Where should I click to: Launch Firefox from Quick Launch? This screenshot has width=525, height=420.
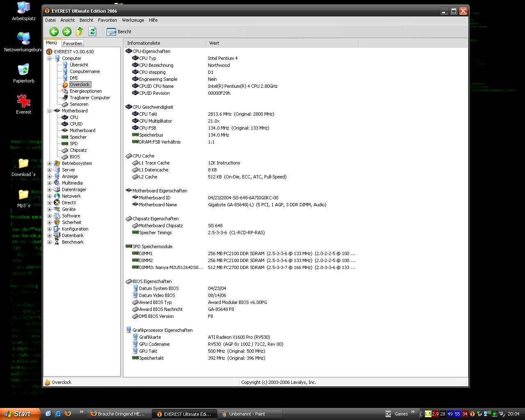68,414
